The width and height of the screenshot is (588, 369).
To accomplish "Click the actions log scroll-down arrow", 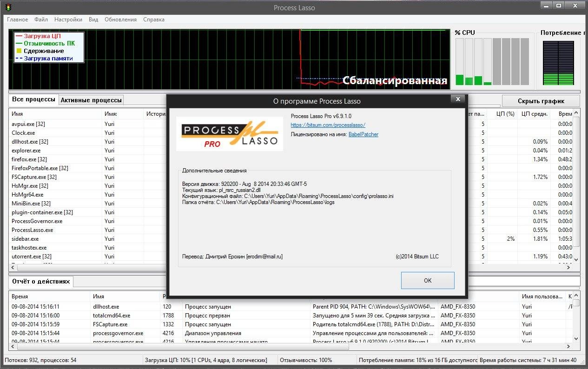I will (576, 340).
